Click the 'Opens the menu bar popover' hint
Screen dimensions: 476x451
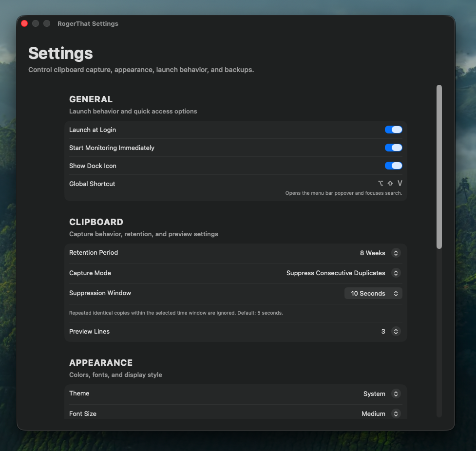pos(343,193)
